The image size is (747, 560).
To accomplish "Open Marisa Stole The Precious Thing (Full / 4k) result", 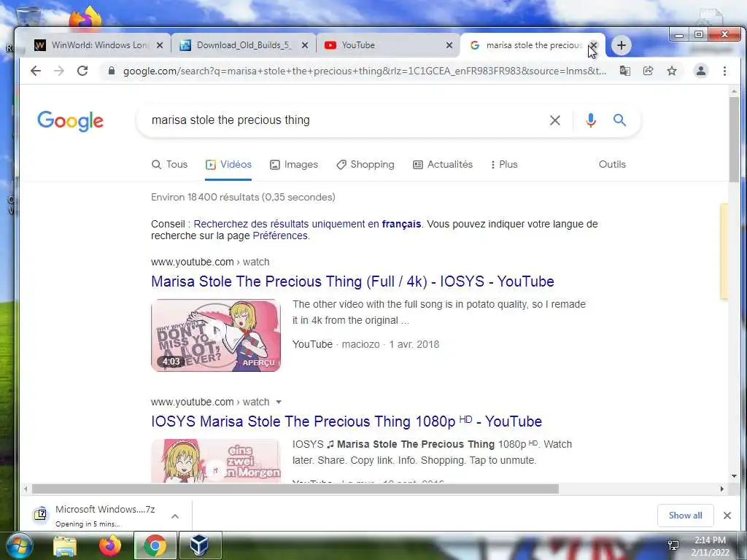I will [x=352, y=281].
